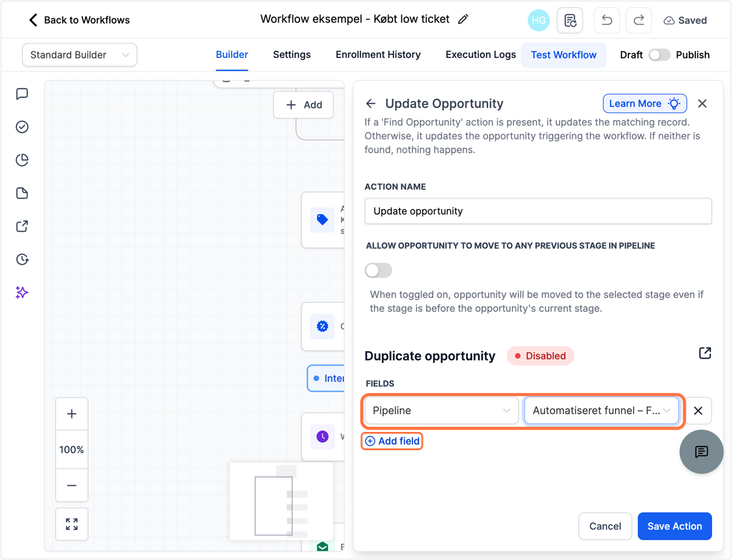Screen dimensions: 732x560
Task: Edit workflow name with pencil icon
Action: [464, 20]
